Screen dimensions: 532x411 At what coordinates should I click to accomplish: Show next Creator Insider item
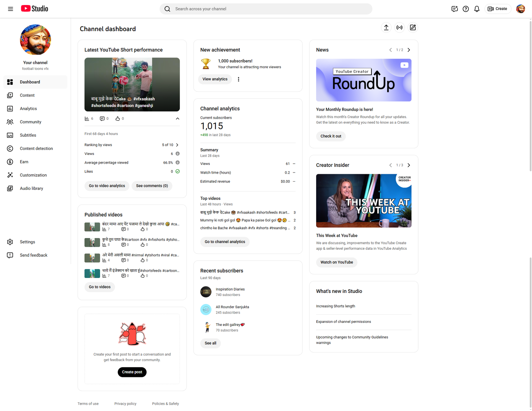409,165
